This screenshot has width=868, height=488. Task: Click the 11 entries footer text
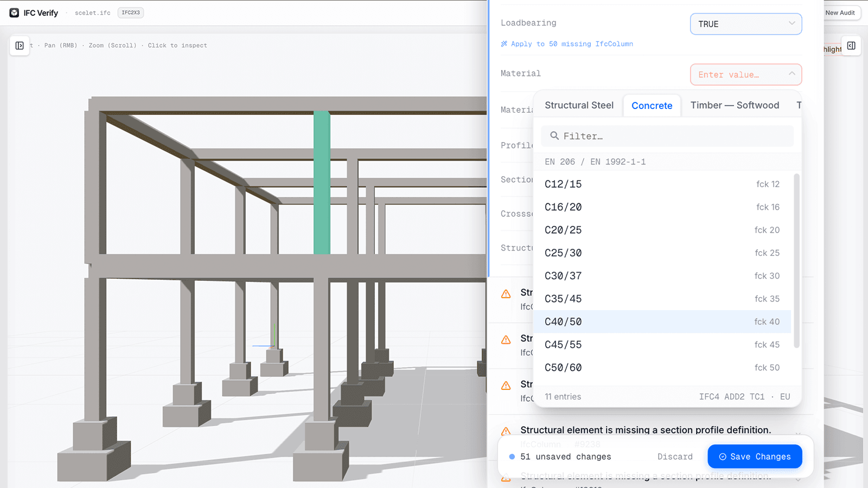pos(563,396)
